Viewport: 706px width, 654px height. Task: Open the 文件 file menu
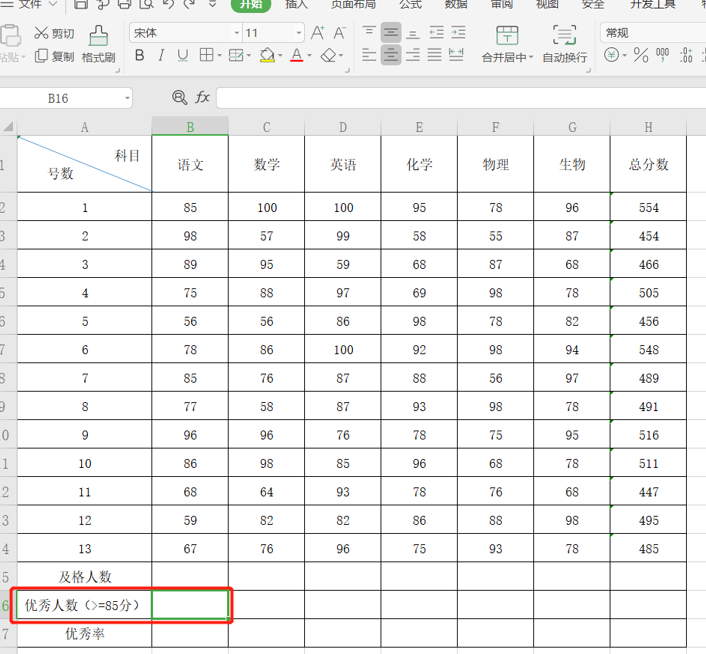click(x=30, y=4)
